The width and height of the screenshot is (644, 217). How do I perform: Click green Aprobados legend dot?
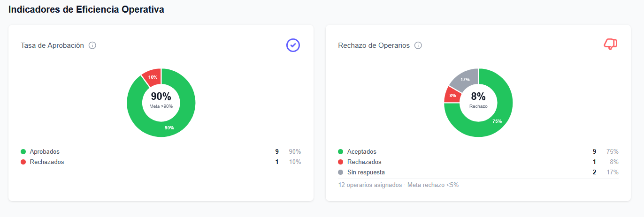coord(23,152)
